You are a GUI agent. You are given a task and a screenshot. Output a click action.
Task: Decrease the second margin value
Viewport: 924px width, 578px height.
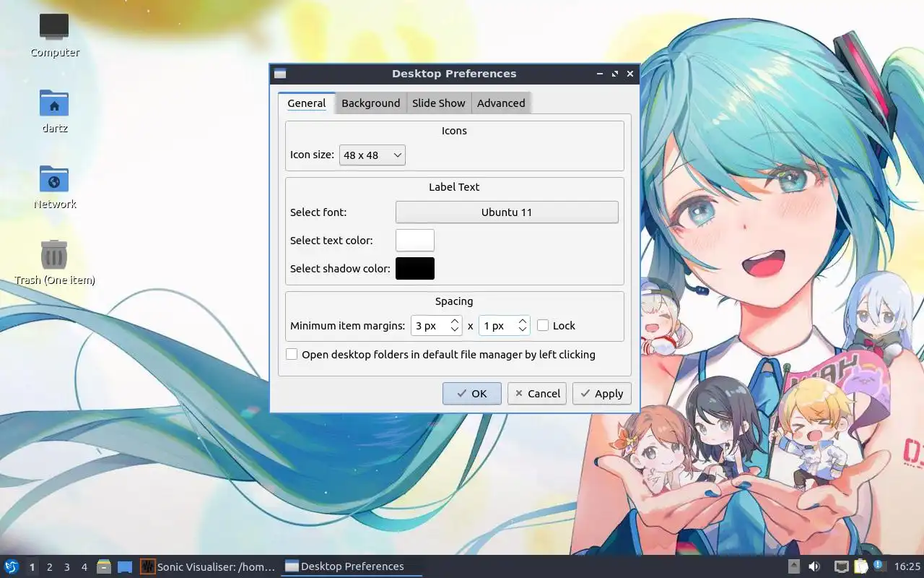[523, 330]
